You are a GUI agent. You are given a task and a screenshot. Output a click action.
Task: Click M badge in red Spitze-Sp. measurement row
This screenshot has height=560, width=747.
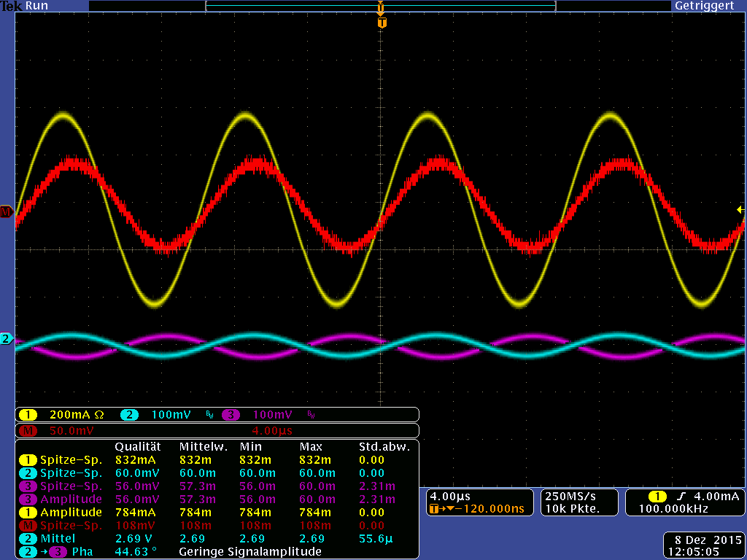[x=28, y=526]
